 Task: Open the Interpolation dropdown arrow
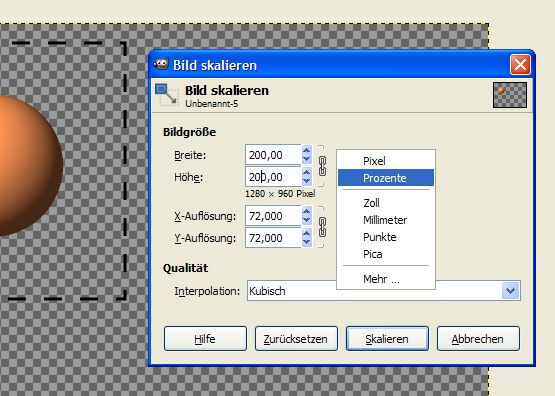(510, 291)
